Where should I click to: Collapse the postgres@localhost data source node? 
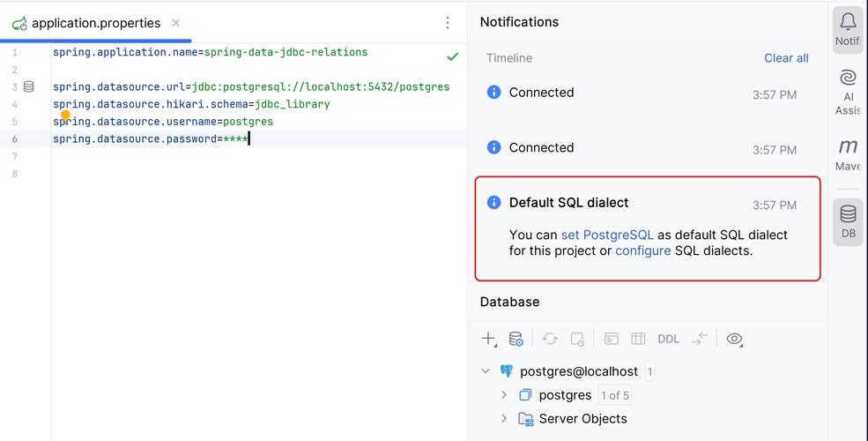(x=486, y=371)
